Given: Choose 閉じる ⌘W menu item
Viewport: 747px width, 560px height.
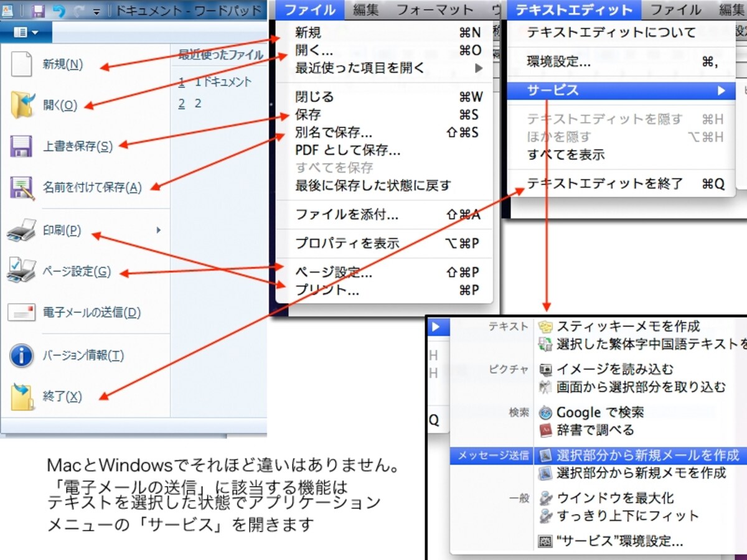Looking at the screenshot, I should tap(385, 96).
